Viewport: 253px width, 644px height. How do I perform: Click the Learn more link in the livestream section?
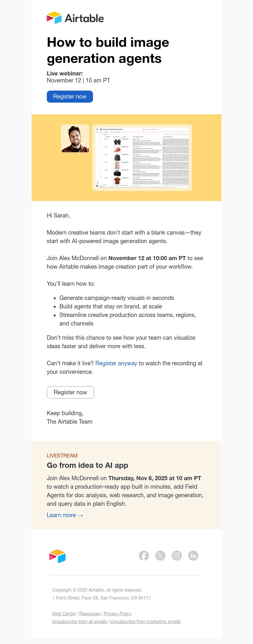click(x=62, y=515)
